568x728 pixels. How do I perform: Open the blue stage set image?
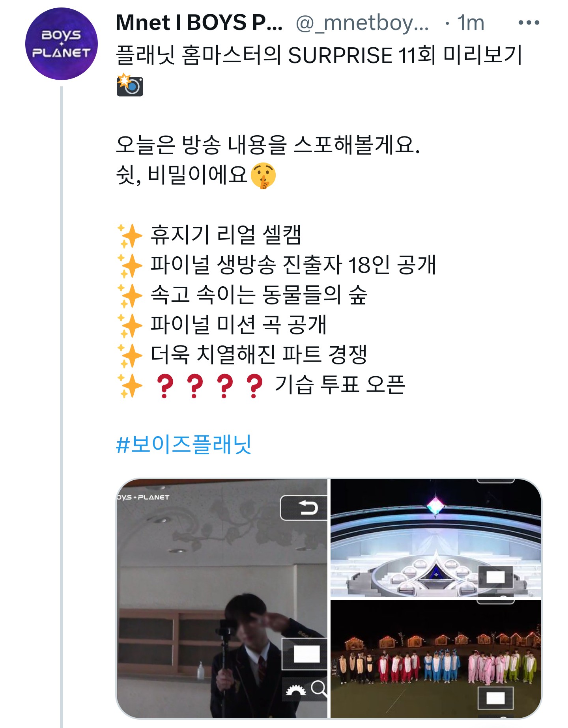click(x=435, y=538)
